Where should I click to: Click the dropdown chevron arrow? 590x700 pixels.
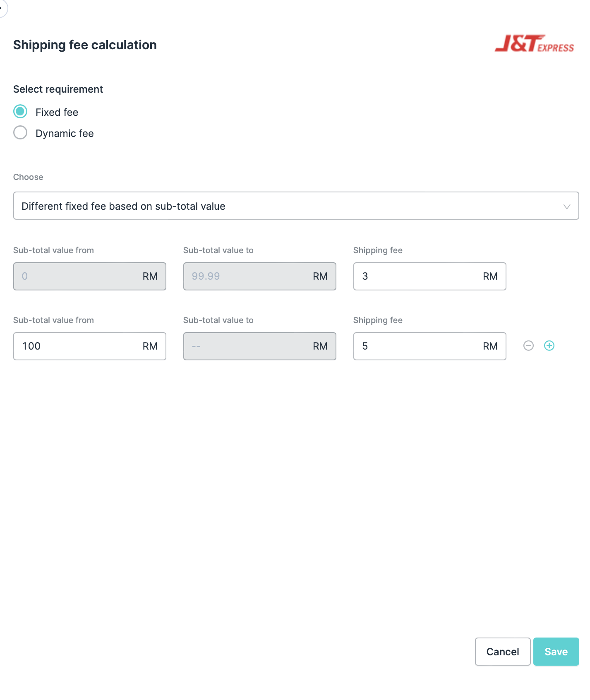coord(566,206)
